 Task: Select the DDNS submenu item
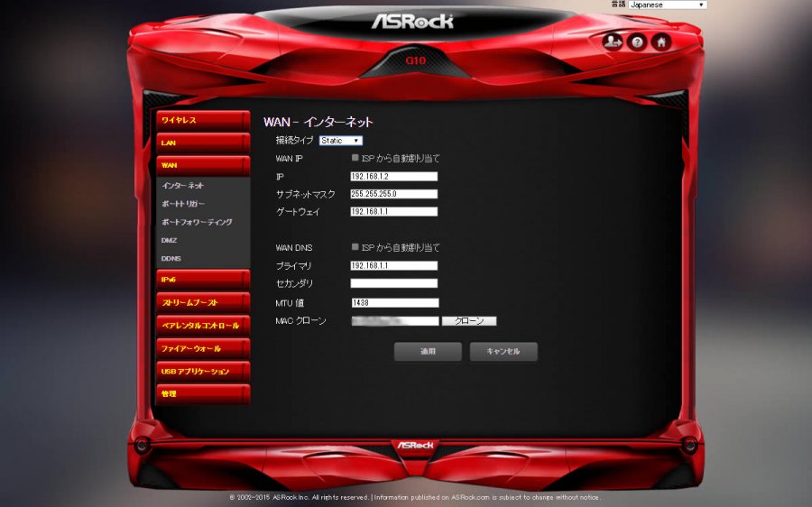171,258
